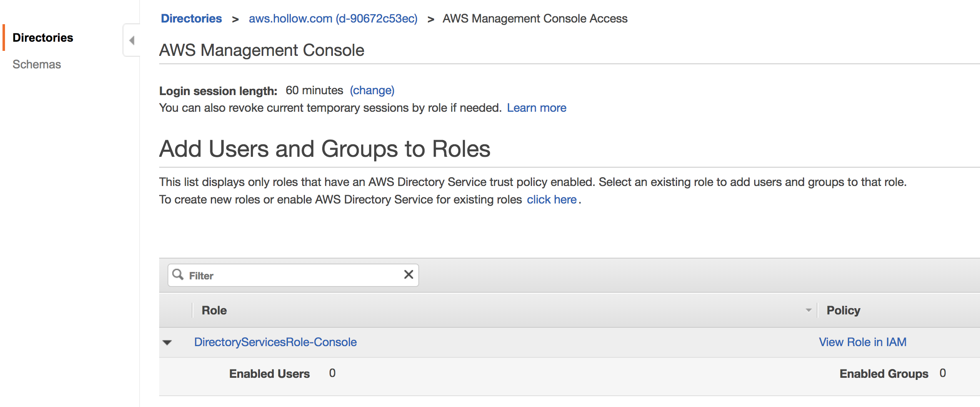This screenshot has height=407, width=980.
Task: Focus the Filter input field
Action: pyautogui.click(x=292, y=275)
